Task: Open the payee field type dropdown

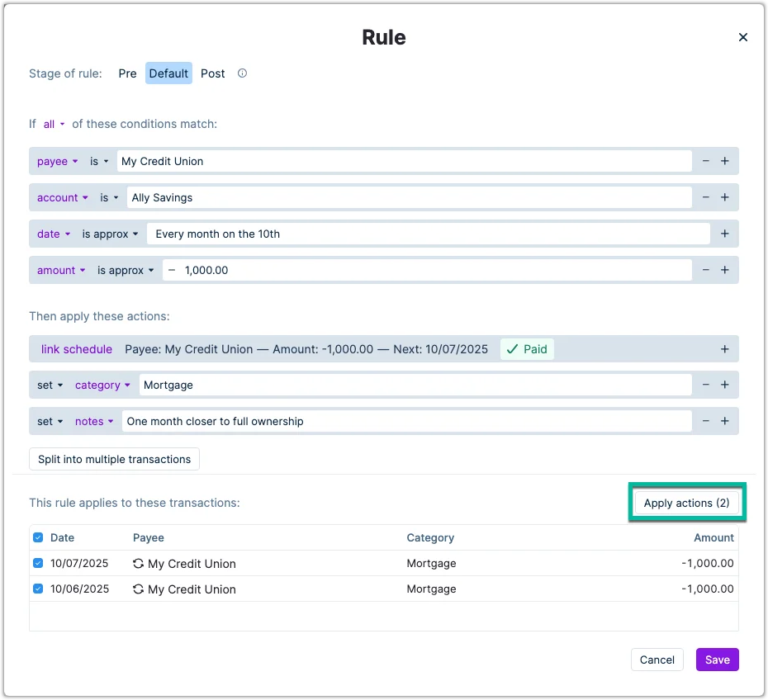Action: (57, 161)
